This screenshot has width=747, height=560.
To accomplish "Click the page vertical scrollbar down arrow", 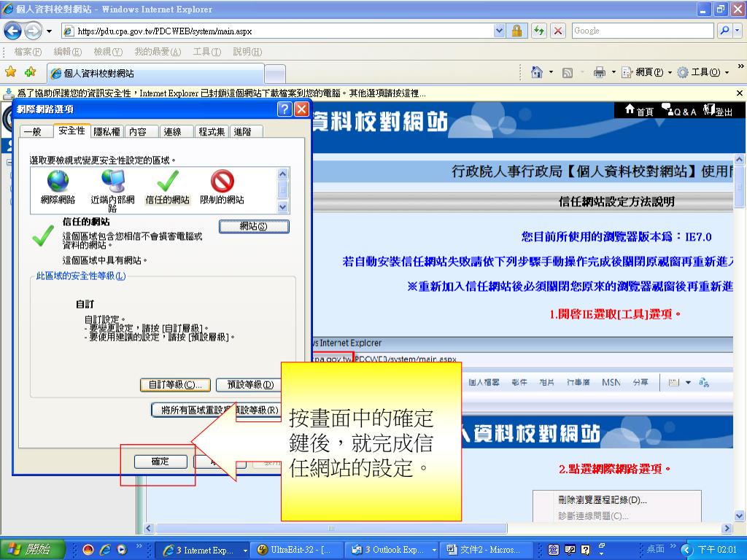I will pos(740,516).
